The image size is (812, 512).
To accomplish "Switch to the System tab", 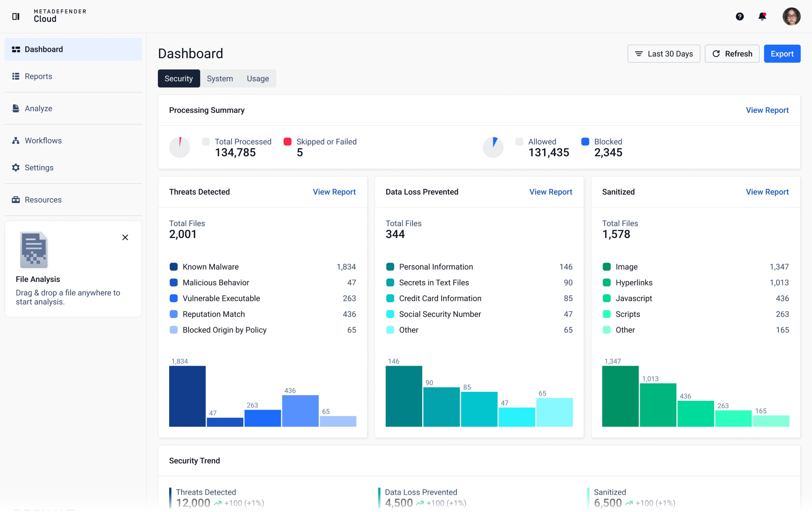I will (x=219, y=78).
